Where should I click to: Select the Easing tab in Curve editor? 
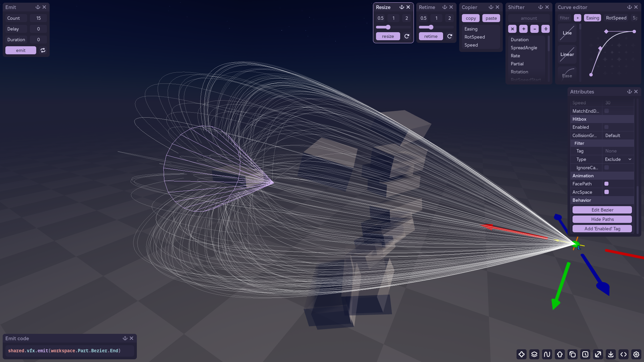point(592,18)
